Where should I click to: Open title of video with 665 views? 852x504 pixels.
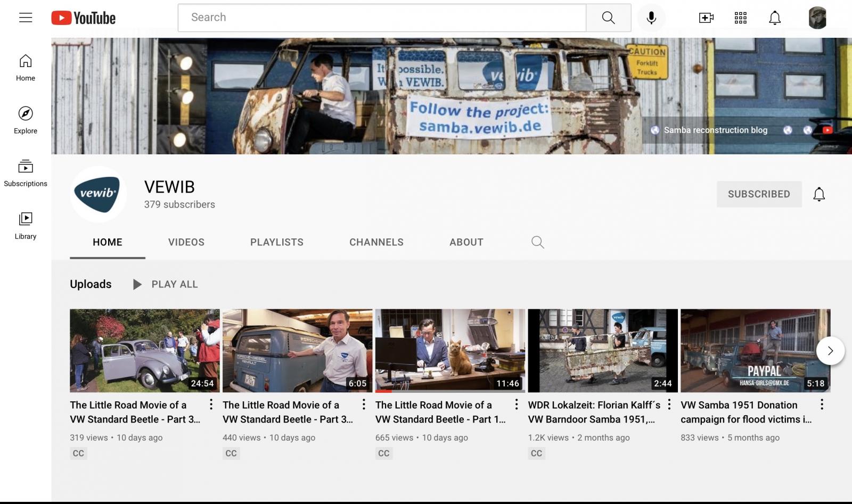tap(441, 412)
